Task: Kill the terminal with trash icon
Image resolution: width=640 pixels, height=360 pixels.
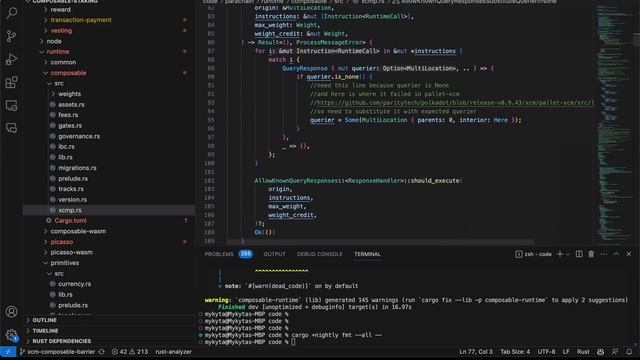Action: tap(591, 254)
